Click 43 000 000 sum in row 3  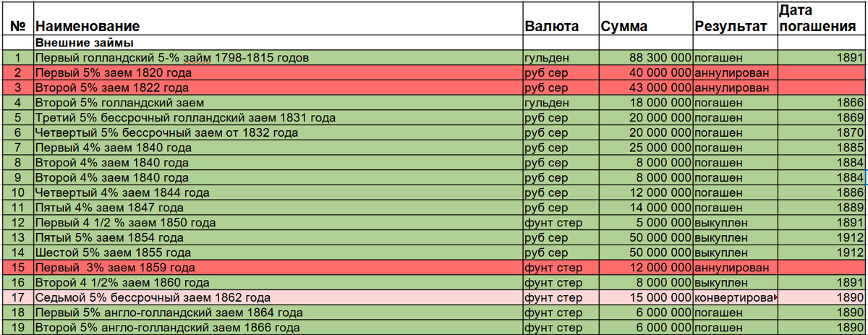point(646,88)
